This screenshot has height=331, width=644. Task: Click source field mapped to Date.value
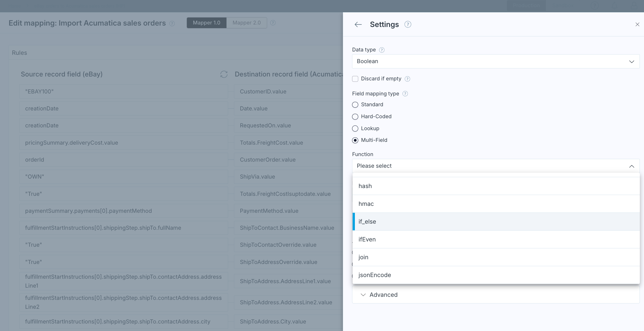[123, 108]
